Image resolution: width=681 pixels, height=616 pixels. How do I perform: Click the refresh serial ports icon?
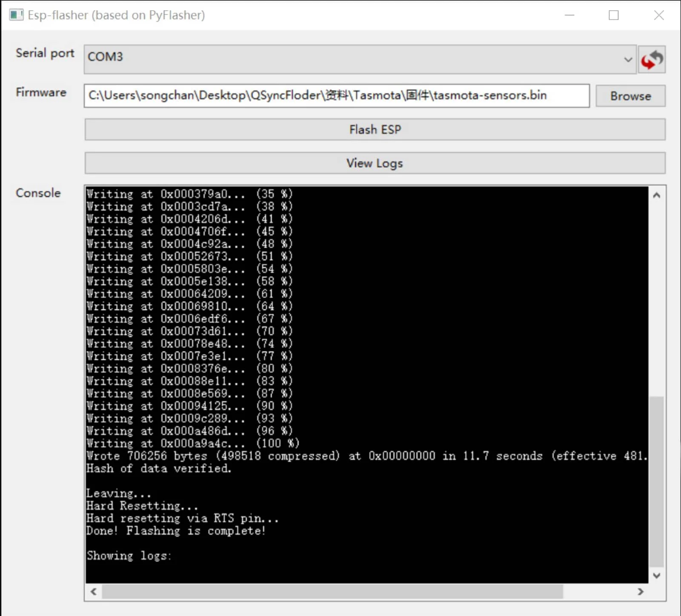pos(652,60)
